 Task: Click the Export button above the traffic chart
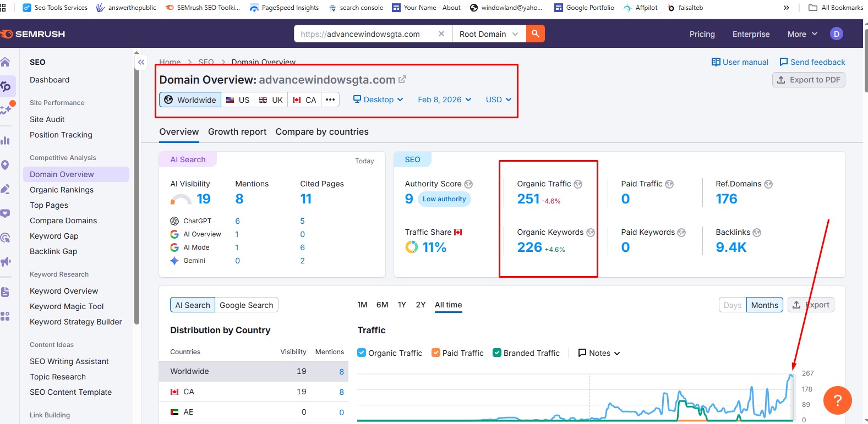tap(811, 305)
